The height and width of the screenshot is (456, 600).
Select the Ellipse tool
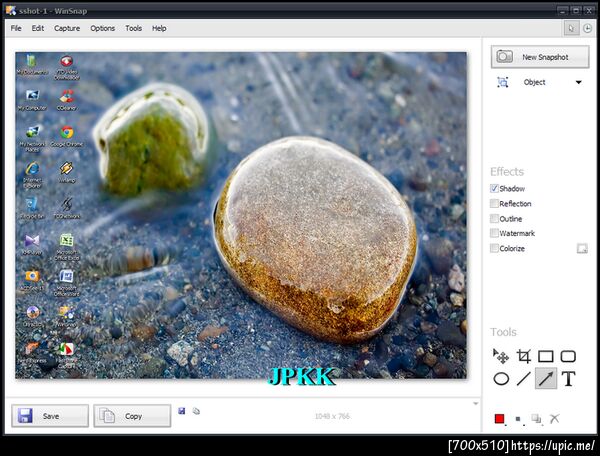pyautogui.click(x=501, y=379)
